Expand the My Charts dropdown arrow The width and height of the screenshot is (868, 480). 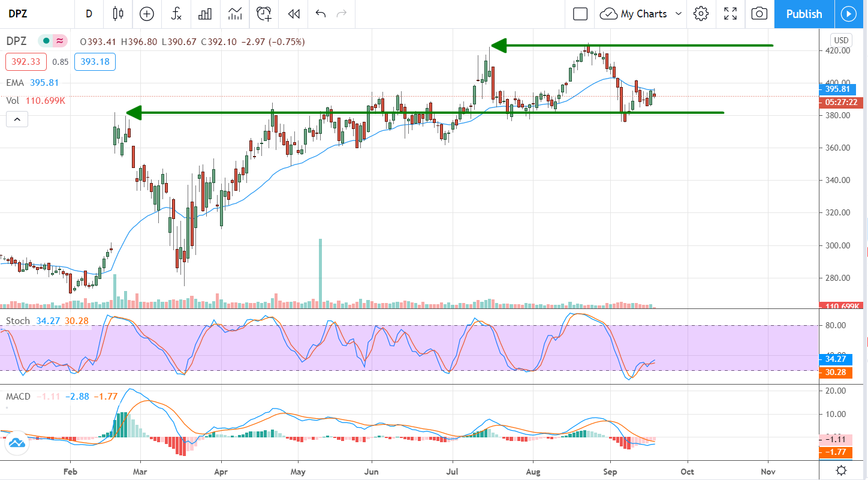(679, 14)
